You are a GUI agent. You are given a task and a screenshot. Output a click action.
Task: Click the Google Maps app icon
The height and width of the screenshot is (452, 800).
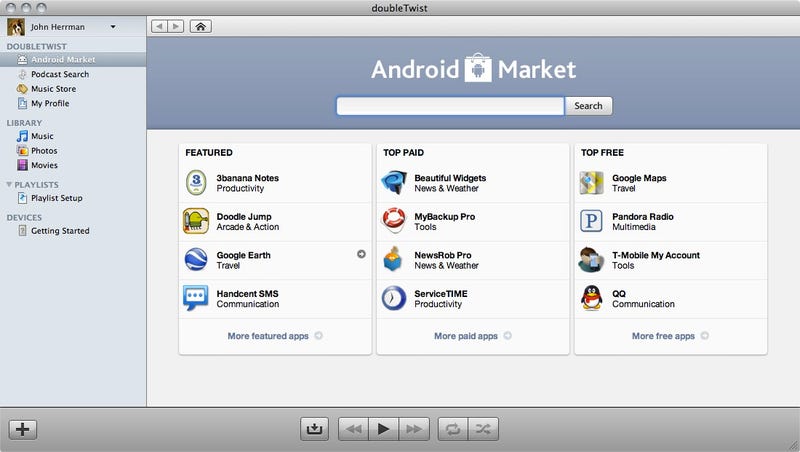click(591, 183)
